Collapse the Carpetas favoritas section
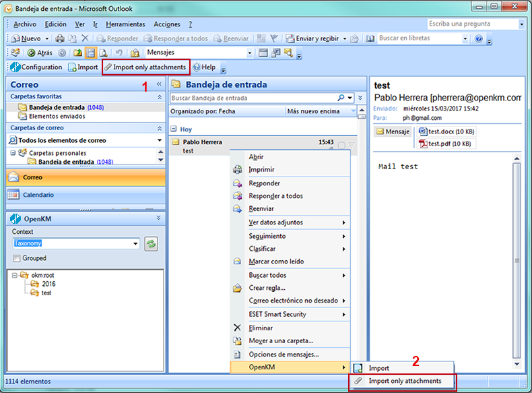This screenshot has width=532, height=393. tap(160, 97)
